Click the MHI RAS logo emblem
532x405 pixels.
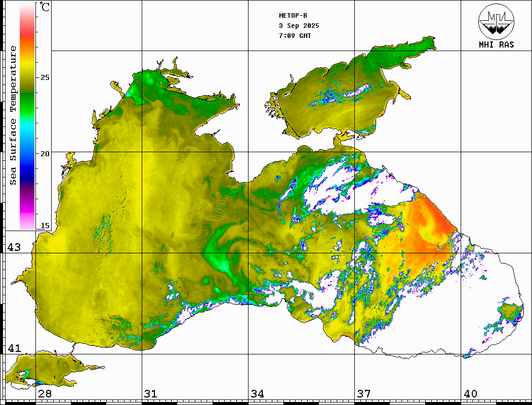point(497,21)
